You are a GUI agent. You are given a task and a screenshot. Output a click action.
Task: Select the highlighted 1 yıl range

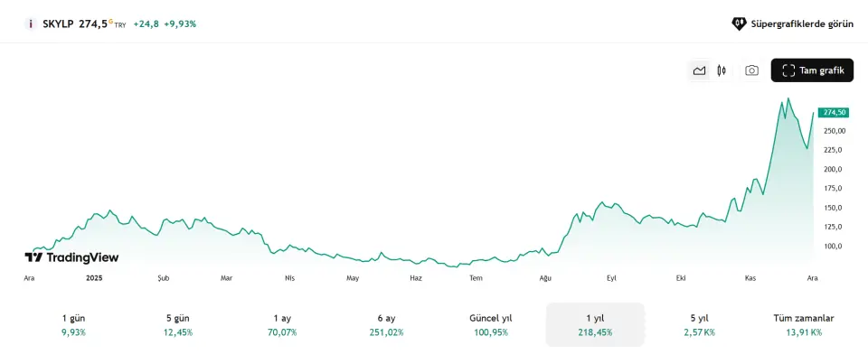point(595,324)
